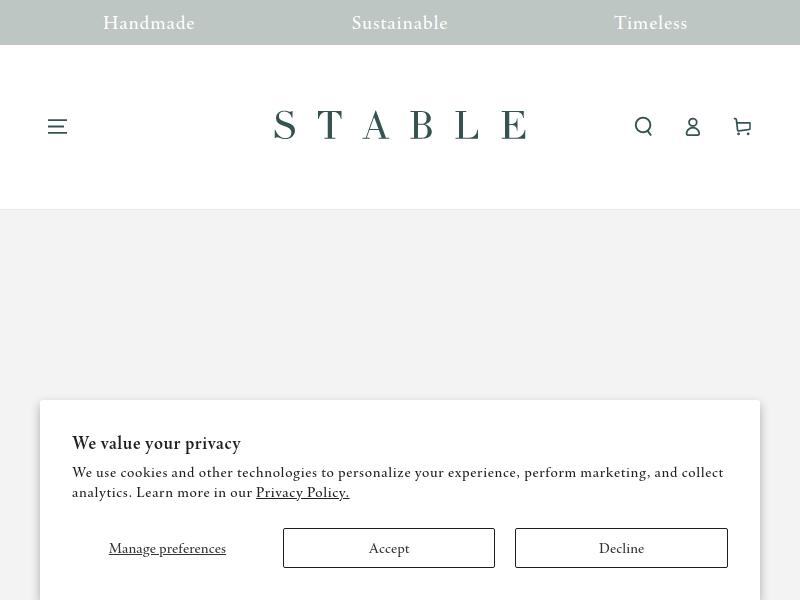Click the search magnifier icon
Screen dimensions: 800x600
click(643, 127)
